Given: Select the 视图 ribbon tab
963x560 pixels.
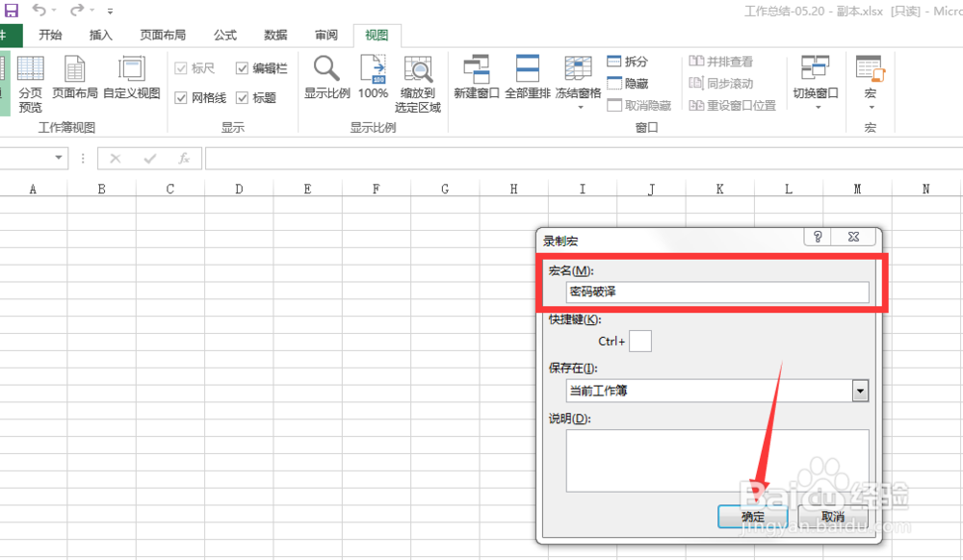Looking at the screenshot, I should (377, 35).
